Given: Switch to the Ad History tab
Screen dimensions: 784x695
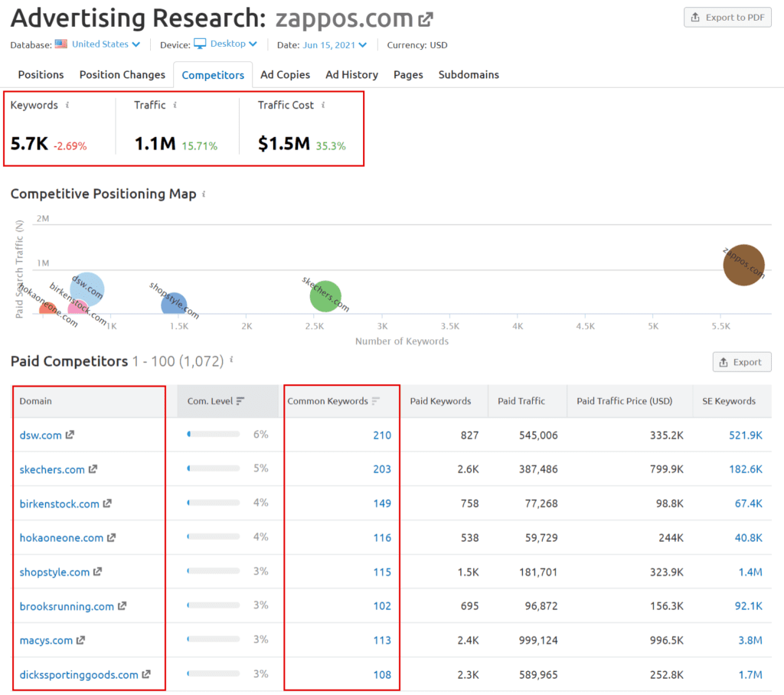Looking at the screenshot, I should (x=352, y=75).
